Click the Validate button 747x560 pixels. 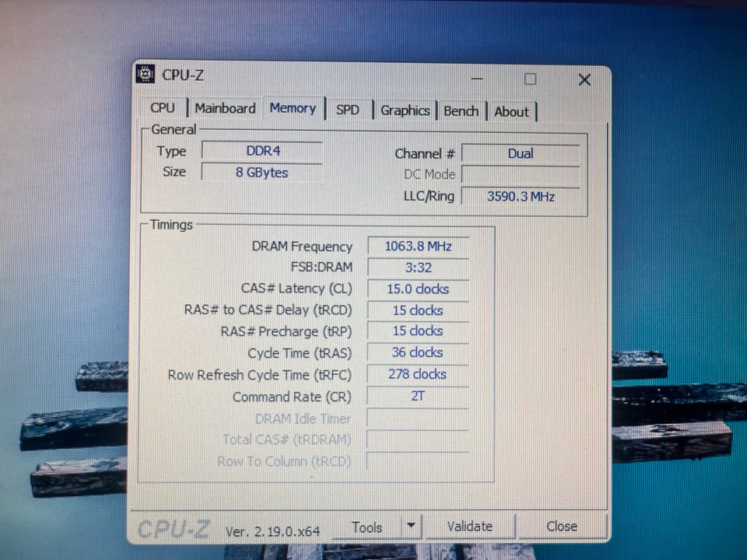(470, 527)
